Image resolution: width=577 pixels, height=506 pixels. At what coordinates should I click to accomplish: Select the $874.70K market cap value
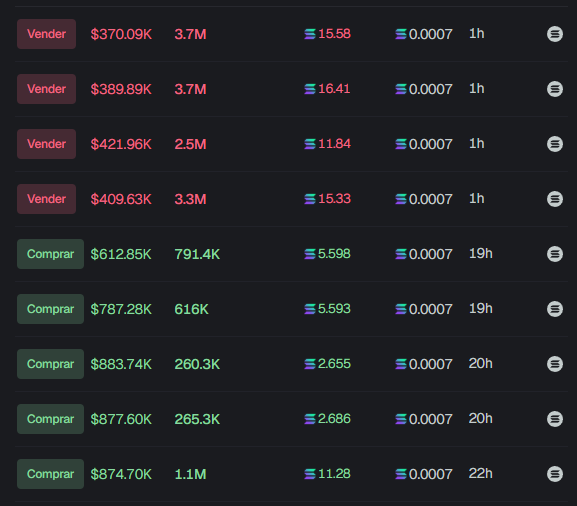(121, 474)
